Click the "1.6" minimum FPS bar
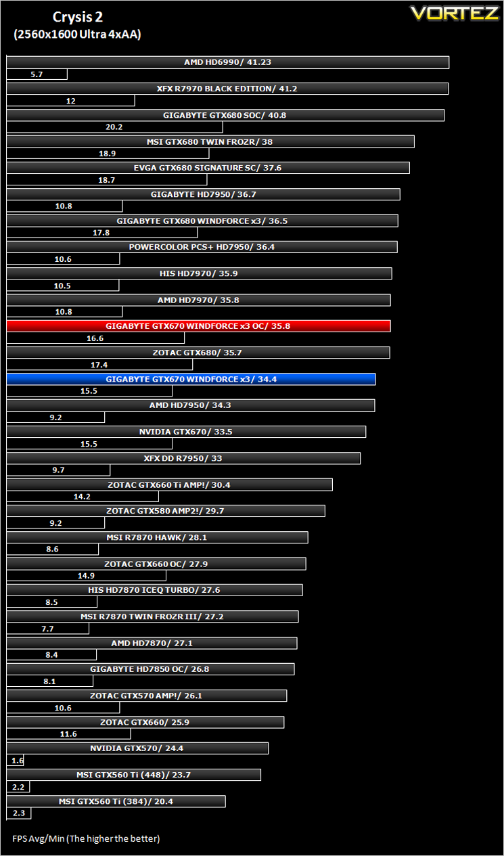 click(x=15, y=761)
